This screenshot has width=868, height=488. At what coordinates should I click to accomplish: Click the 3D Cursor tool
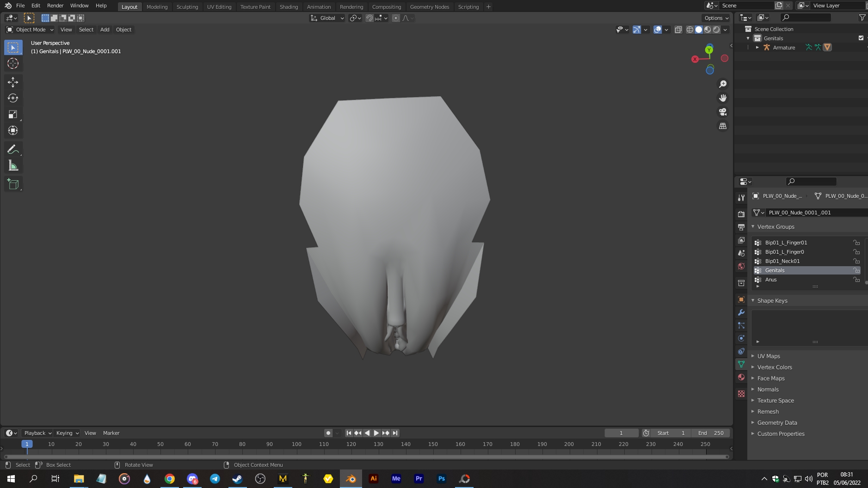point(13,63)
